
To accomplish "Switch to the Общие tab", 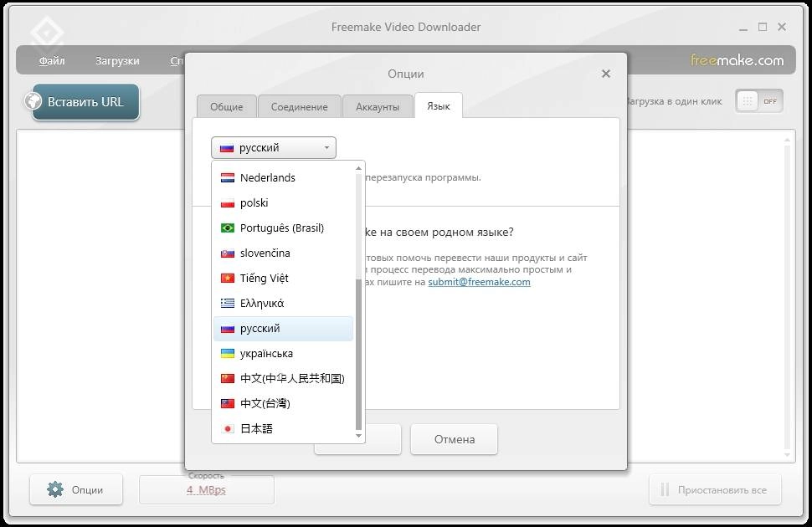I will click(226, 106).
